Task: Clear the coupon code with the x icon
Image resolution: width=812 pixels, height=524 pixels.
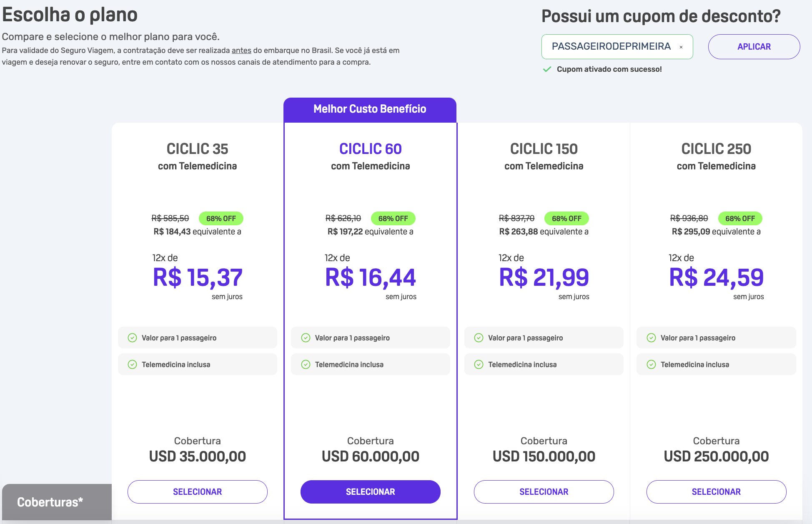Action: [681, 47]
